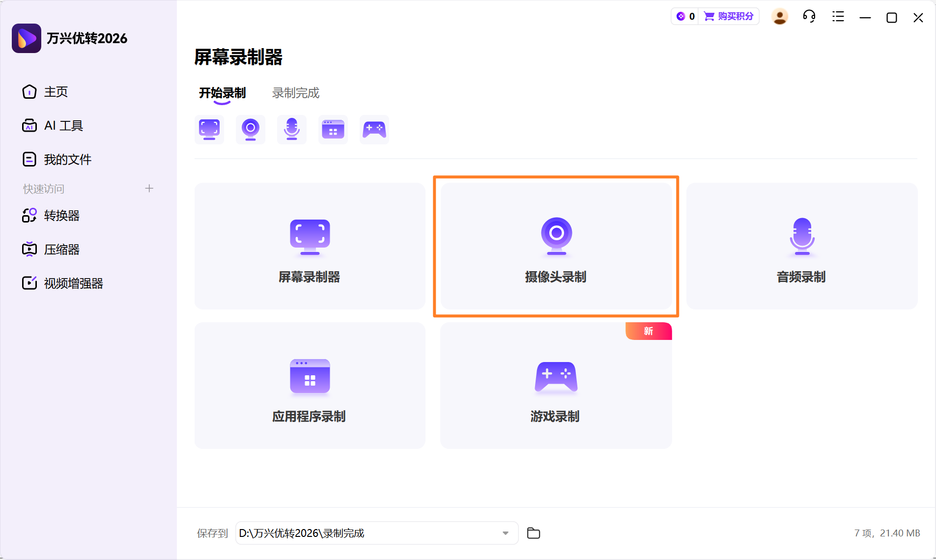Open the hamburger menu icon at top right

coord(838,16)
